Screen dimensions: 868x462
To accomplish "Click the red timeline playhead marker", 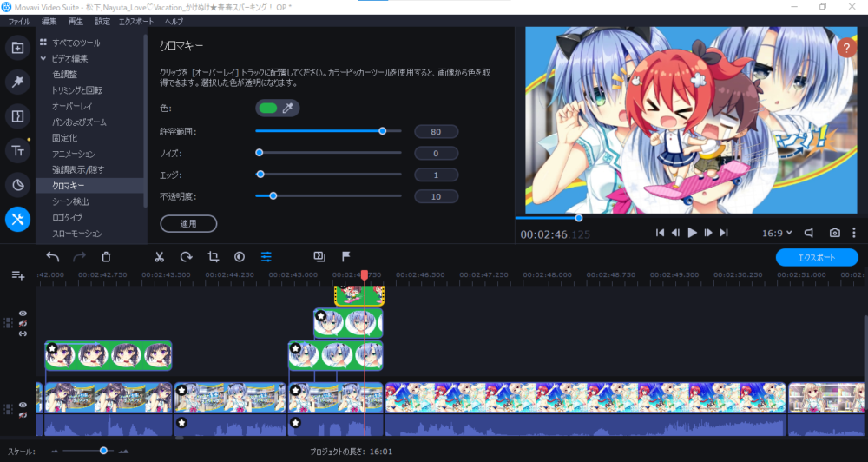I will click(365, 274).
